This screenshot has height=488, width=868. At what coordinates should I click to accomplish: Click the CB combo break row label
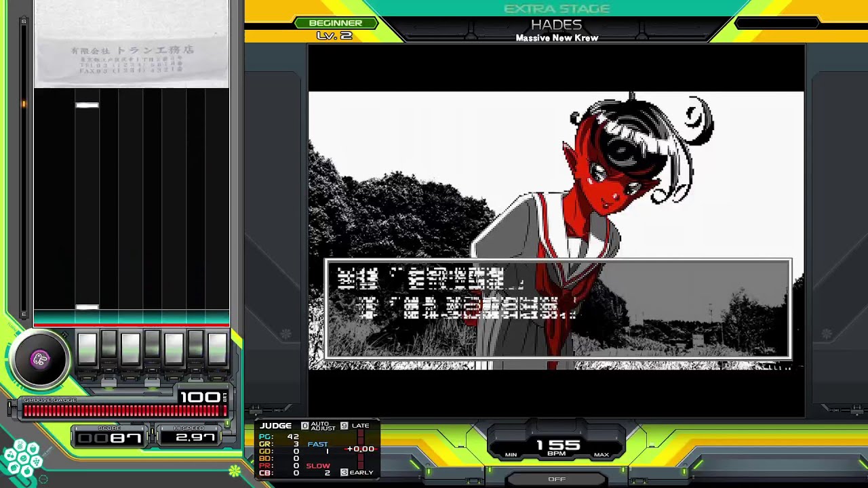pyautogui.click(x=265, y=473)
